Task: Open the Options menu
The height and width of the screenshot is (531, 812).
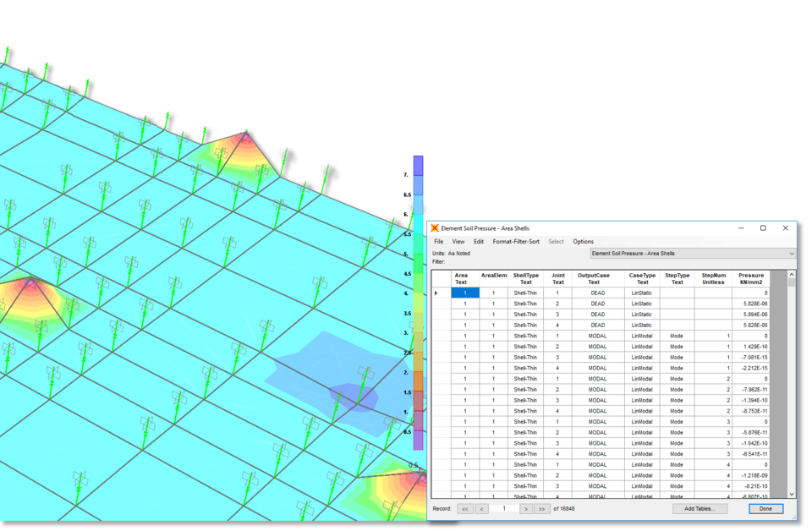Action: [583, 242]
